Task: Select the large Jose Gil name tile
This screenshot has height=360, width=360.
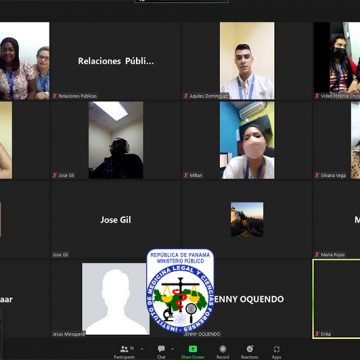Action: tap(116, 219)
